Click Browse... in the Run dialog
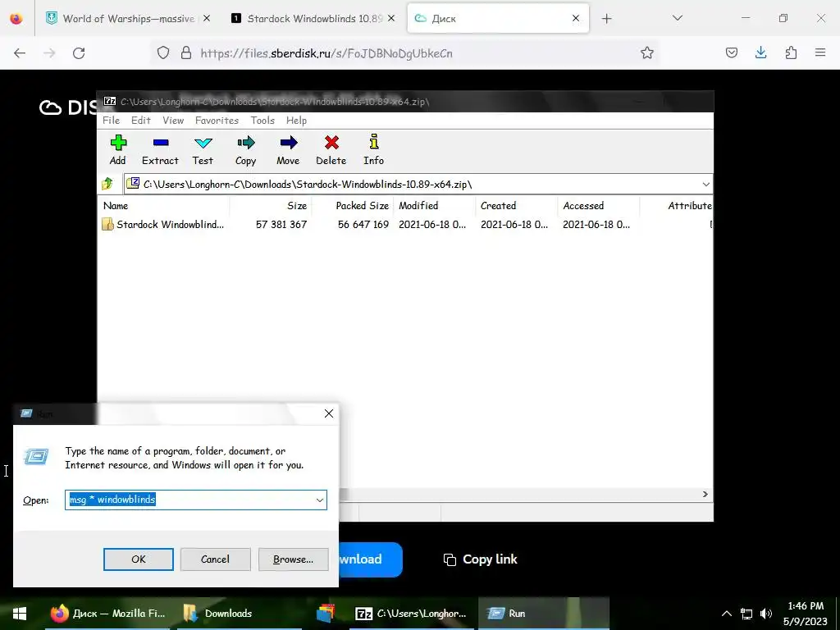840x630 pixels. [293, 559]
